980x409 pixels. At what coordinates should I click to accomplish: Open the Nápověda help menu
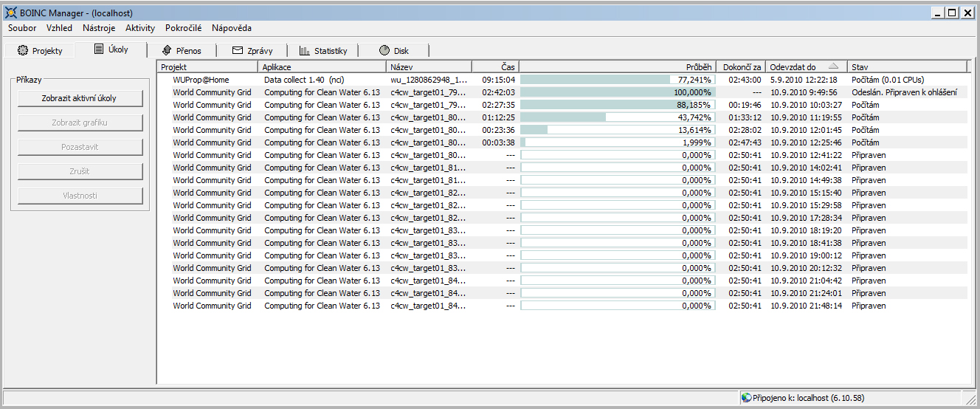coord(231,28)
